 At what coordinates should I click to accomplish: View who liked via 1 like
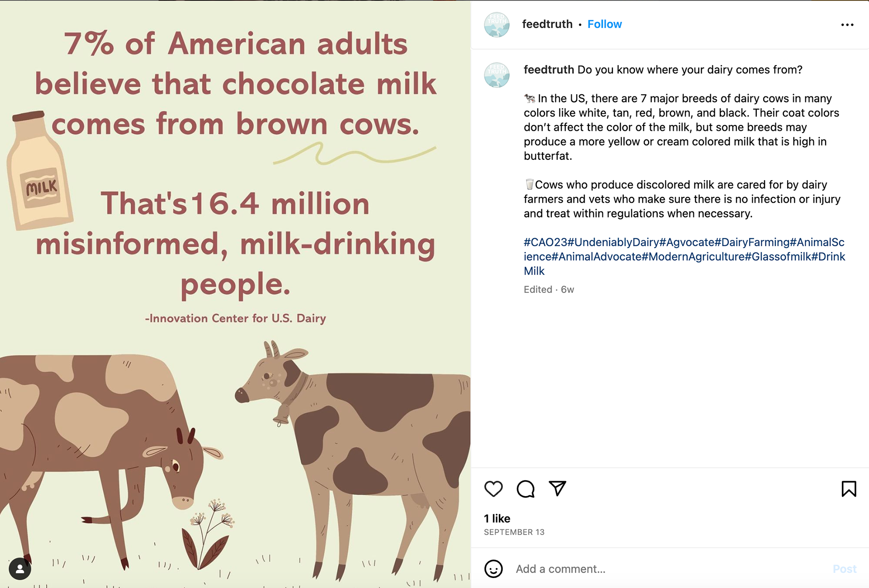497,518
